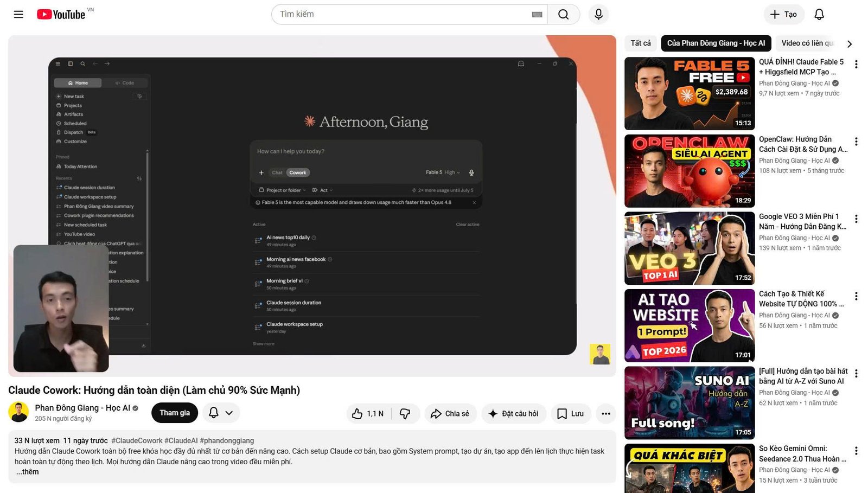Open OpenClaw Siêu AI Agent thumbnail
The width and height of the screenshot is (868, 493).
[x=690, y=171]
